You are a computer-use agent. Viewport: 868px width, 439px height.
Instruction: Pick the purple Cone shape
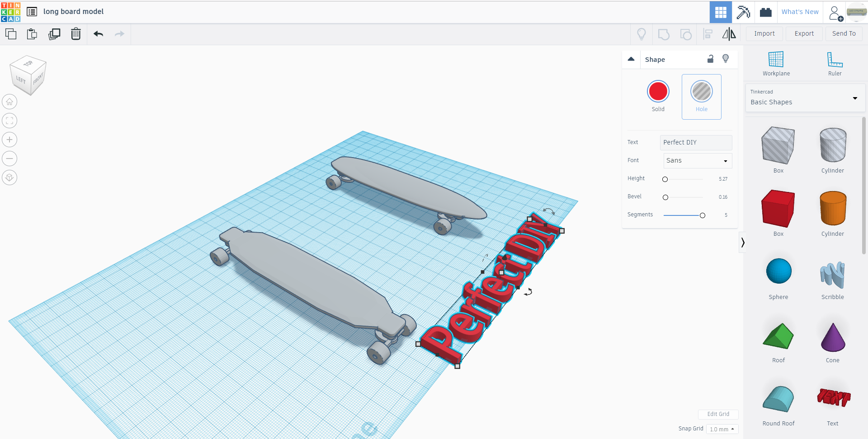pos(833,337)
